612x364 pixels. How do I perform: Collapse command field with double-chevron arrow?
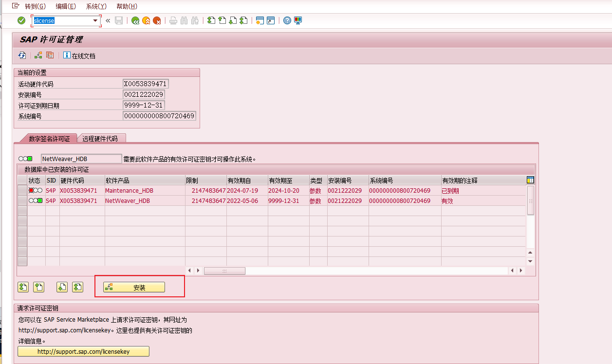[x=108, y=20]
